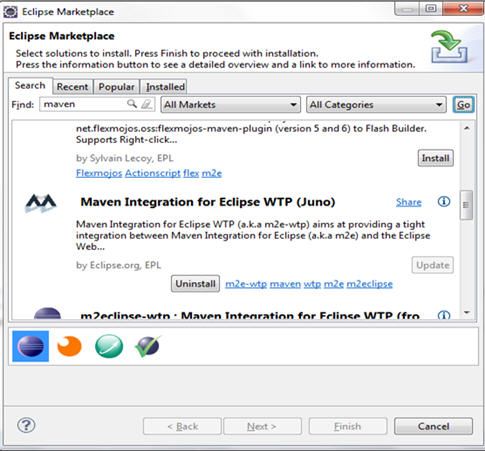The height and width of the screenshot is (451, 485).
Task: Clear the Find field with eraser icon
Action: click(x=146, y=104)
